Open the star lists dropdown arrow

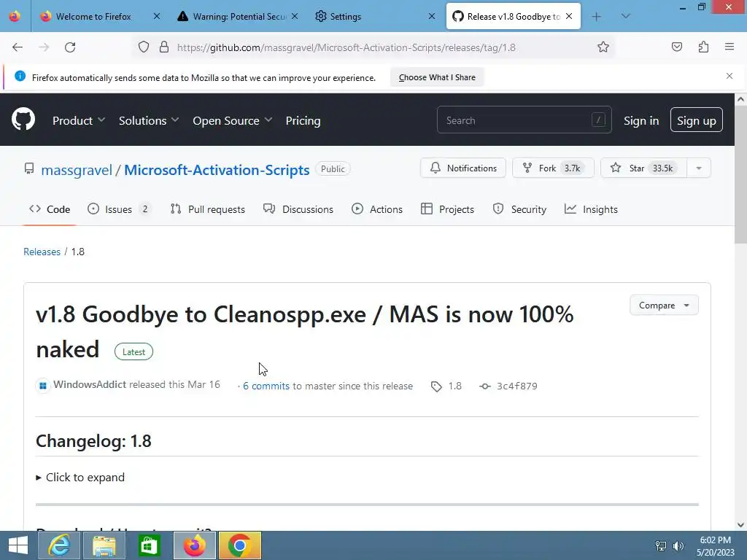tap(698, 168)
